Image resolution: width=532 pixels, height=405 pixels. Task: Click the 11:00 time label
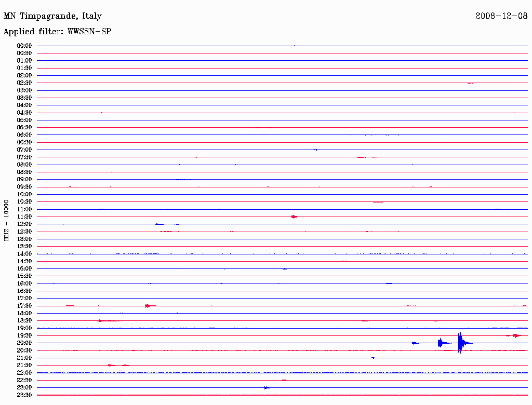click(x=24, y=209)
